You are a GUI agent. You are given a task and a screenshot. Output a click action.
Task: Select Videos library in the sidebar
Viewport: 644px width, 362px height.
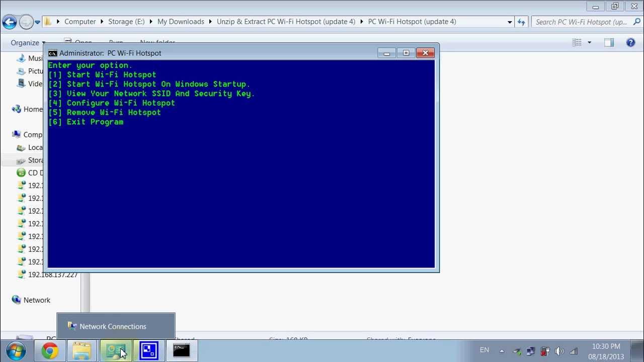(x=30, y=83)
